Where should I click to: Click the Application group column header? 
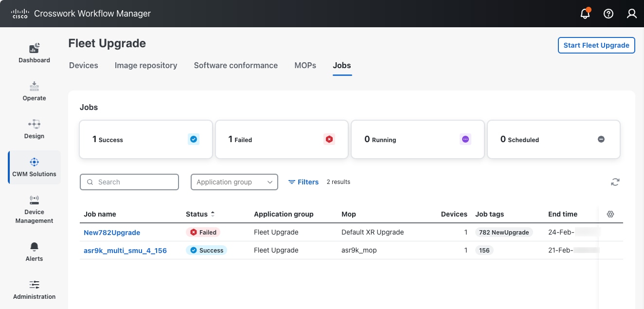coord(284,214)
